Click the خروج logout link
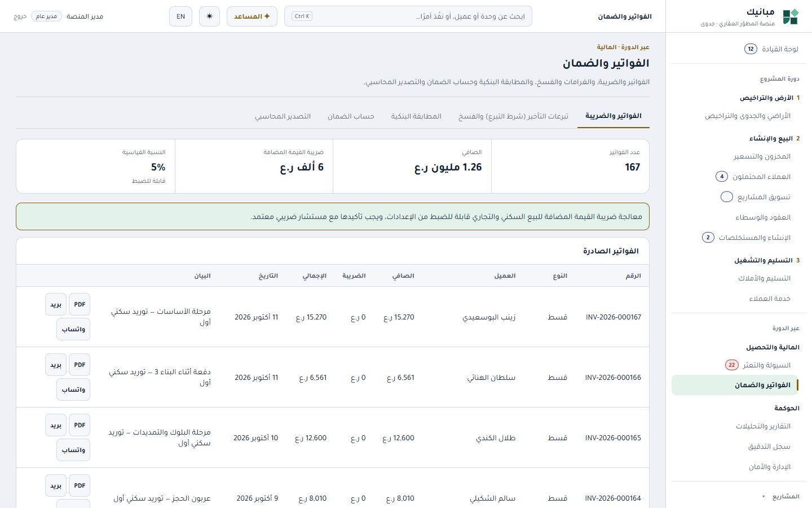This screenshot has height=508, width=812. click(20, 16)
